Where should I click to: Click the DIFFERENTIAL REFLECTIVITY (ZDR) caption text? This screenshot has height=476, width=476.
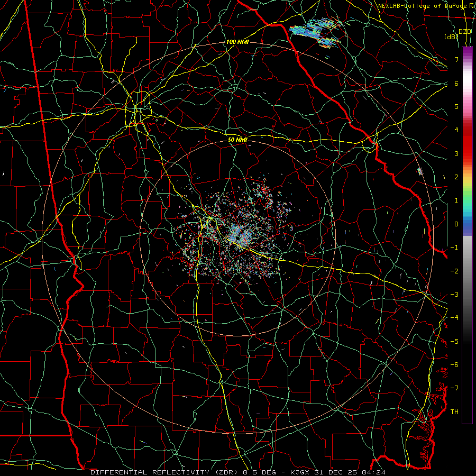click(x=166, y=472)
